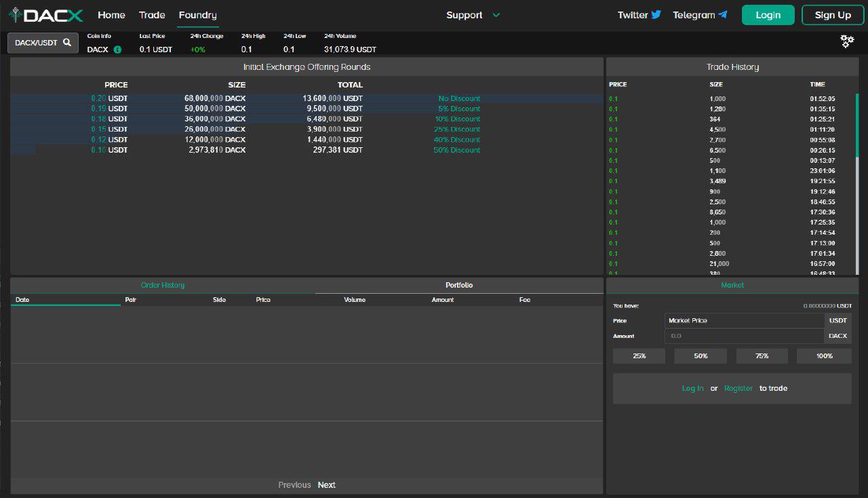
Task: Click the Side column header
Action: click(219, 299)
